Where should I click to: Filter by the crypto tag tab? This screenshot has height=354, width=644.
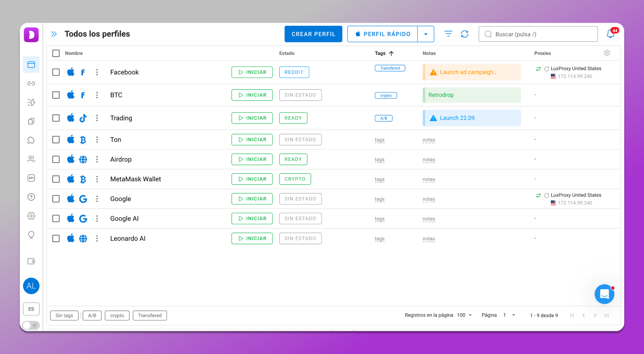coord(117,315)
